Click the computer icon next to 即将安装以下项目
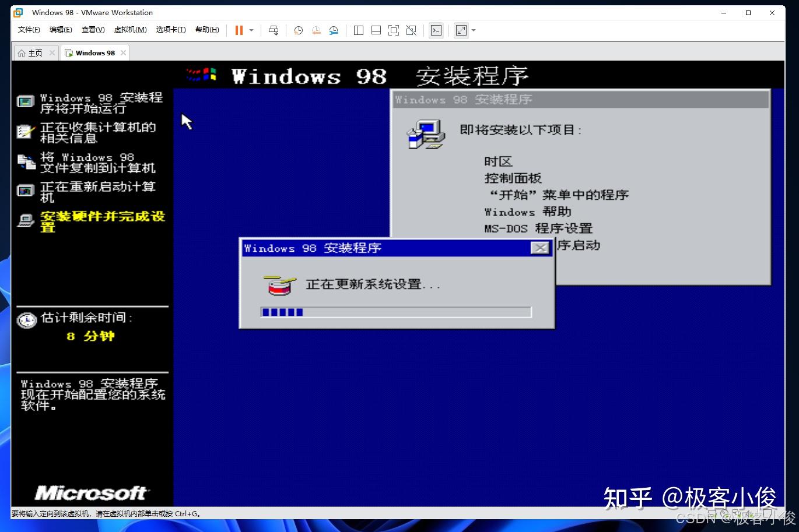 (x=426, y=134)
